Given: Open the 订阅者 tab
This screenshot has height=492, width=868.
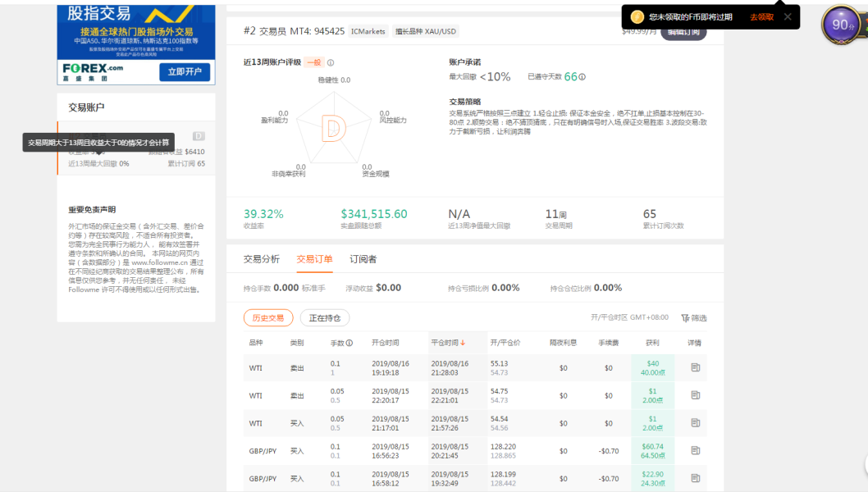Looking at the screenshot, I should click(363, 259).
